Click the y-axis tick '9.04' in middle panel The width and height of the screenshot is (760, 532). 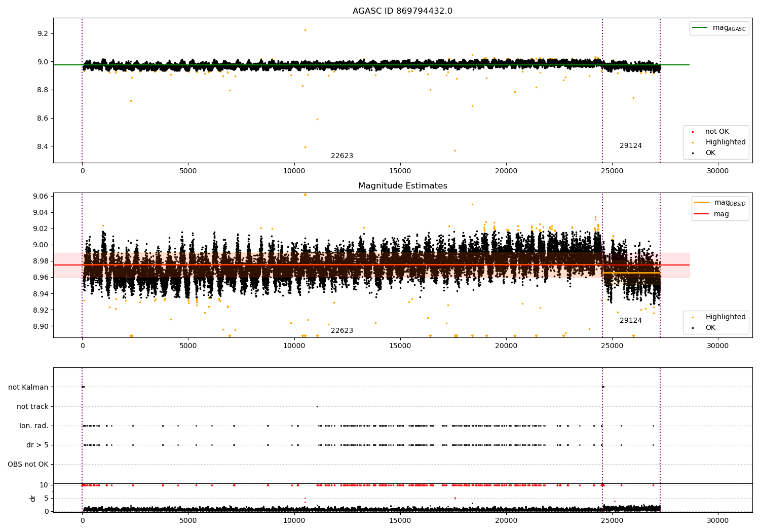point(41,212)
